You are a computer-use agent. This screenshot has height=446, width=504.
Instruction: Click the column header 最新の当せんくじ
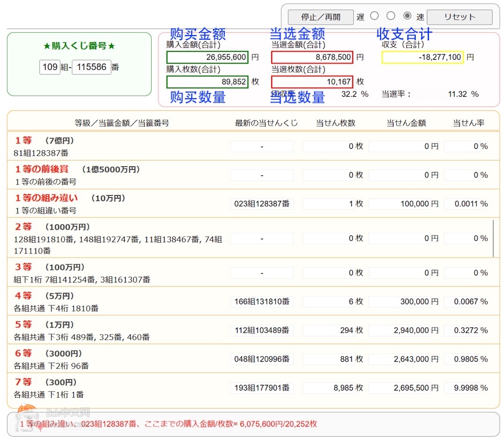click(x=266, y=123)
